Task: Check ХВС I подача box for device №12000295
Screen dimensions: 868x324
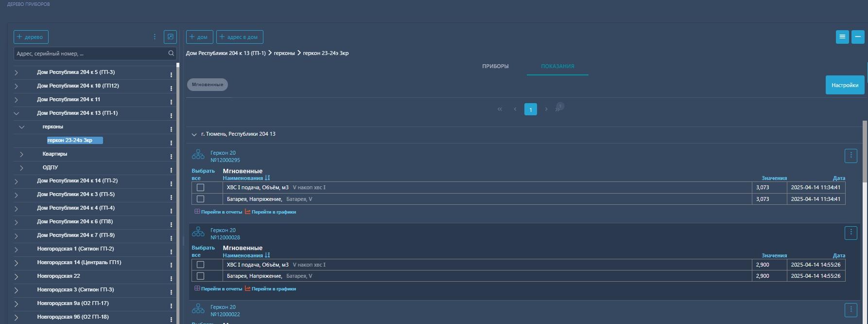Action: tap(200, 187)
